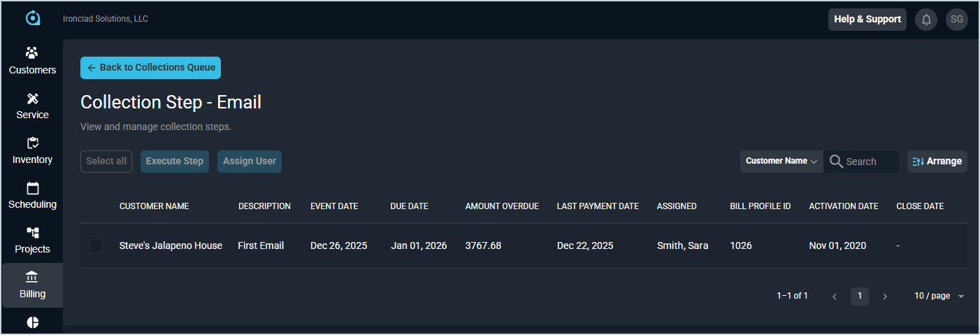The height and width of the screenshot is (335, 980).
Task: Navigate to the Projects section
Action: pos(32,240)
